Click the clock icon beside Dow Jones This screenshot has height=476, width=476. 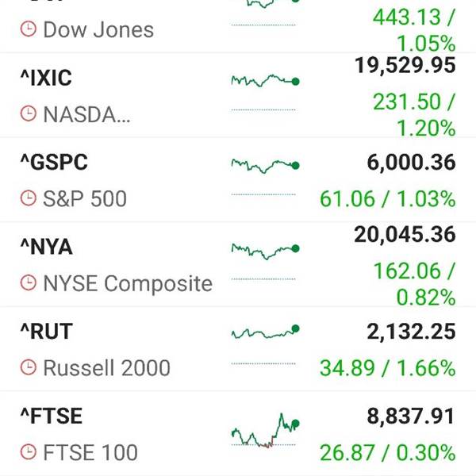click(29, 29)
